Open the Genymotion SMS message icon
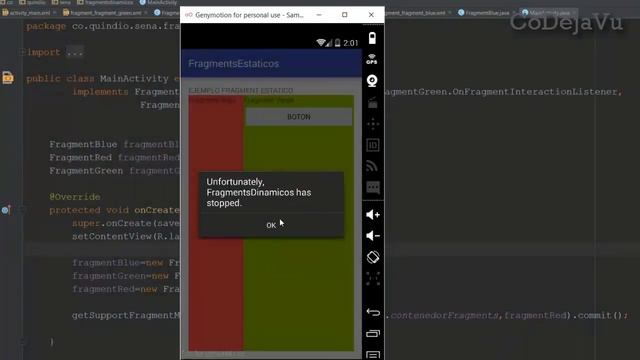The height and width of the screenshot is (360, 640). pyautogui.click(x=373, y=187)
